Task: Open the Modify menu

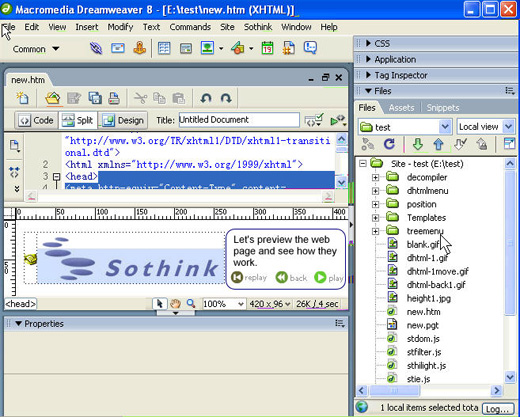Action: (120, 27)
